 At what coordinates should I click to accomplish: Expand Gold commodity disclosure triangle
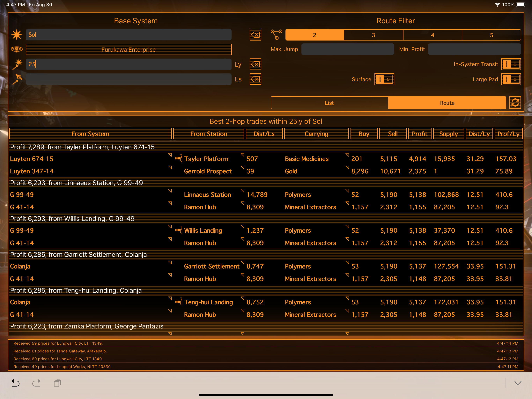347,167
